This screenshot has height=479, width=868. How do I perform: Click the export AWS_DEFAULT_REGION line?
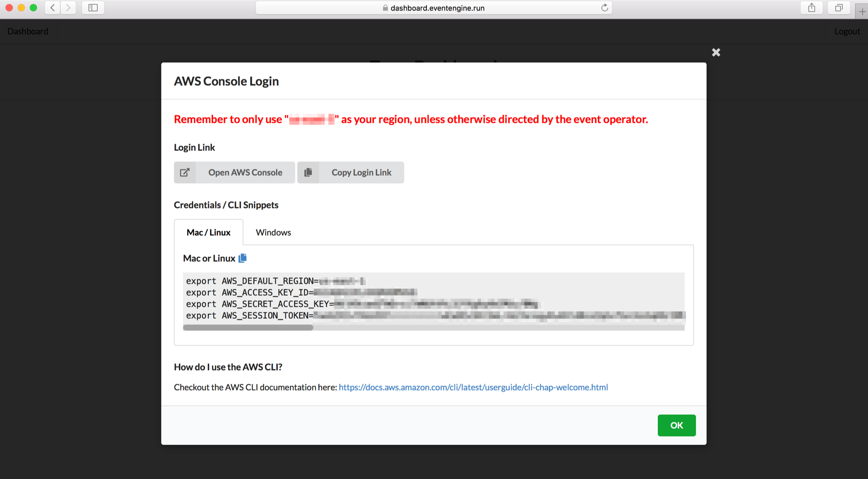coord(276,281)
